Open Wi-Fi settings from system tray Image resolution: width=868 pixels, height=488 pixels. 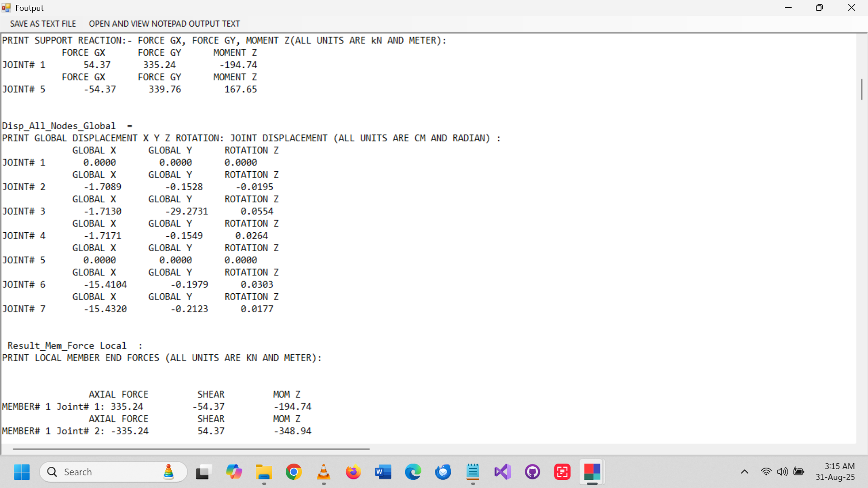pyautogui.click(x=766, y=472)
